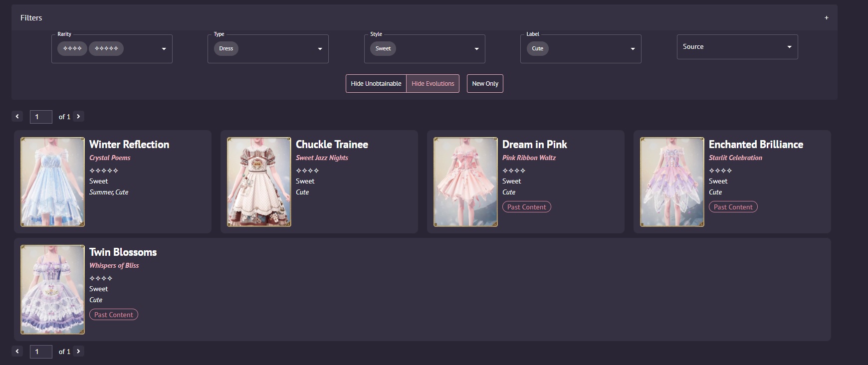
Task: Open the Dream in Pink title link
Action: point(534,145)
